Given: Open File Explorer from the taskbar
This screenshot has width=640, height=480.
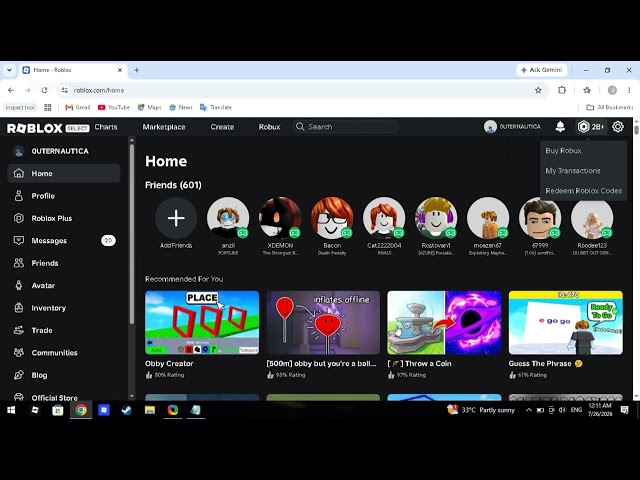Looking at the screenshot, I should (150, 410).
